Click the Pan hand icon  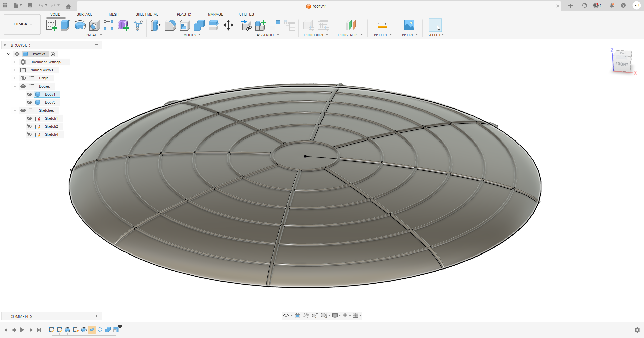pos(306,315)
